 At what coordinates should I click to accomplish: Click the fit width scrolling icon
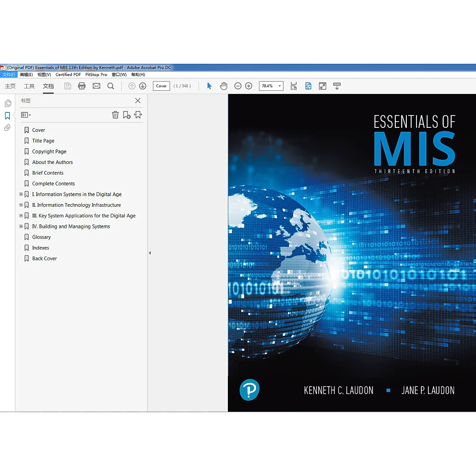[294, 86]
